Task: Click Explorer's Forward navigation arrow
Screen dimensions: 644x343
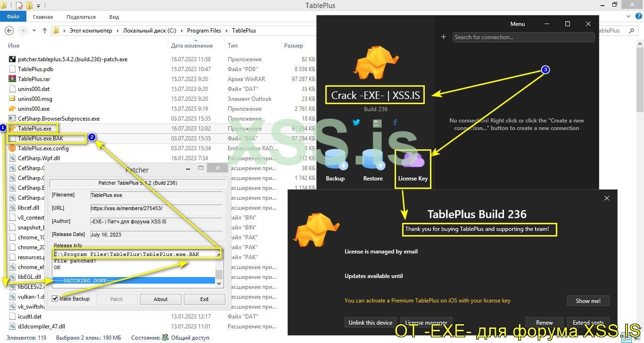Action: pos(22,31)
